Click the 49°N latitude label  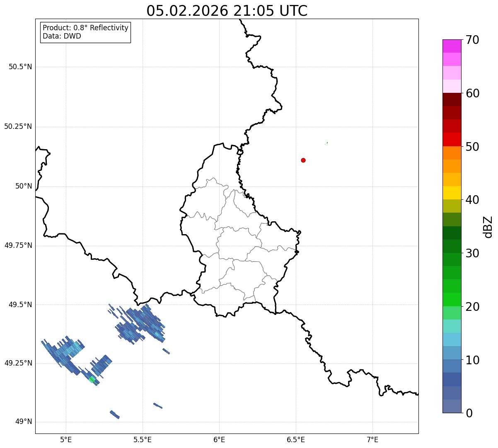[24, 422]
